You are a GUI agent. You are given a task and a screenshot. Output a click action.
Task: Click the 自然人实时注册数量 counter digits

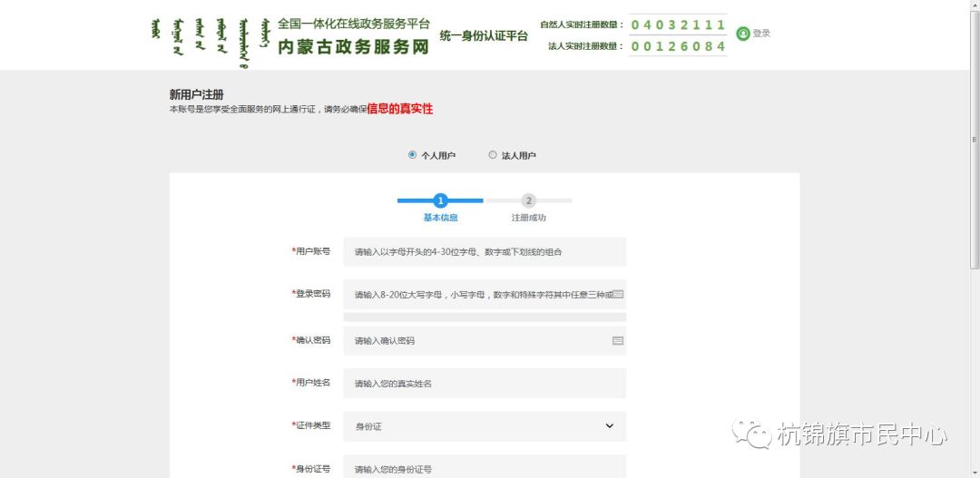click(x=678, y=25)
